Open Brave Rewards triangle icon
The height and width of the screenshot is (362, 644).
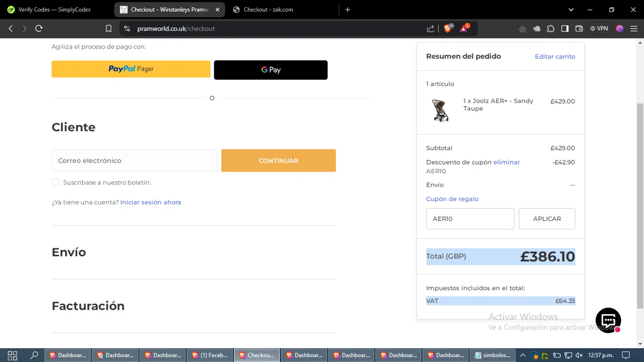pyautogui.click(x=464, y=28)
